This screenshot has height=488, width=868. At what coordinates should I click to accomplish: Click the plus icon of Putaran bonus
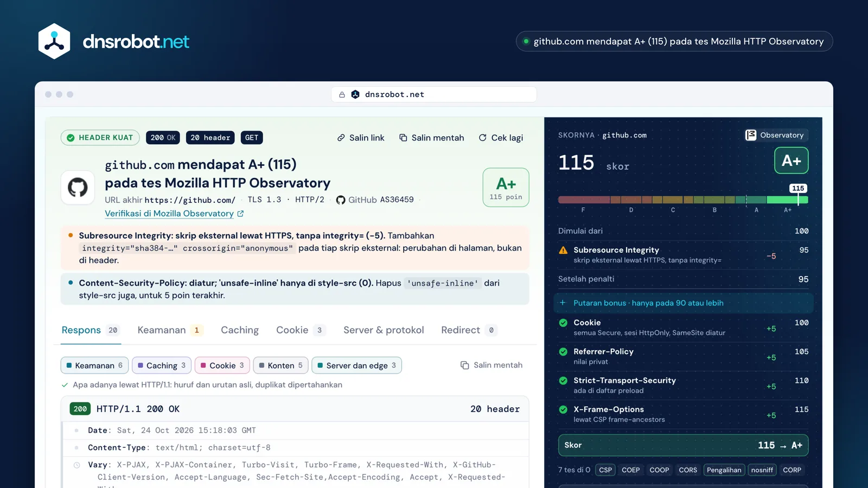tap(563, 303)
